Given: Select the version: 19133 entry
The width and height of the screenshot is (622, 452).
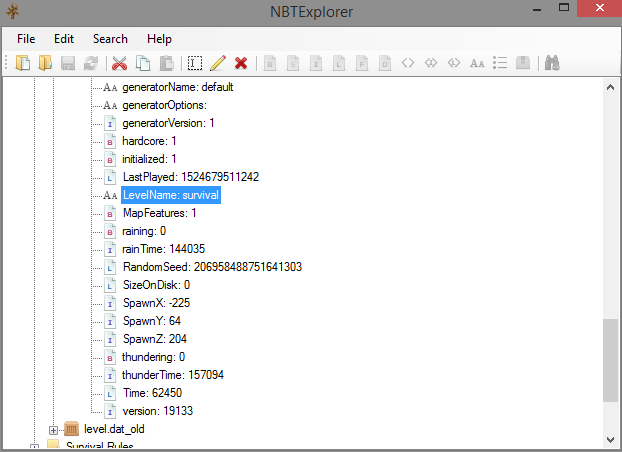Looking at the screenshot, I should 157,411.
